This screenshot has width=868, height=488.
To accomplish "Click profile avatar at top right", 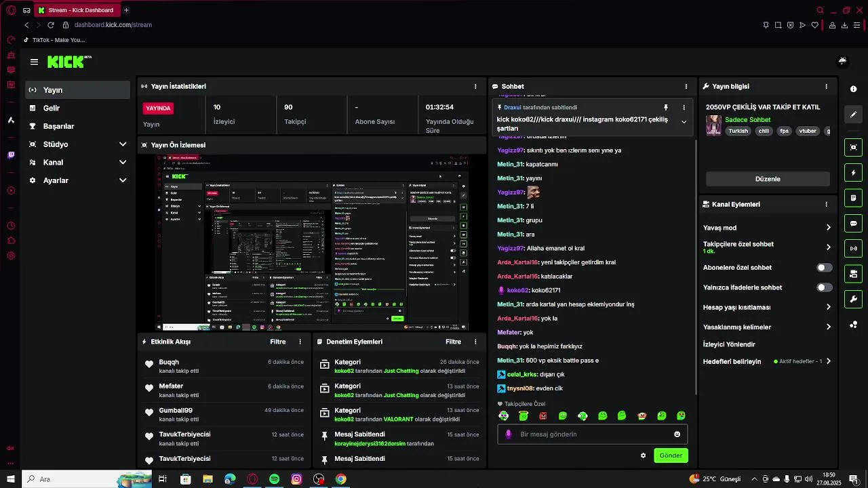I will (x=842, y=61).
